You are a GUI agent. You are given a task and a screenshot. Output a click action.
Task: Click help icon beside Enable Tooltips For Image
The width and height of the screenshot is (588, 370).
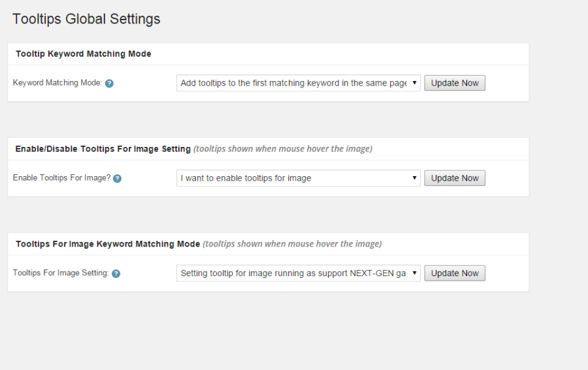click(118, 179)
